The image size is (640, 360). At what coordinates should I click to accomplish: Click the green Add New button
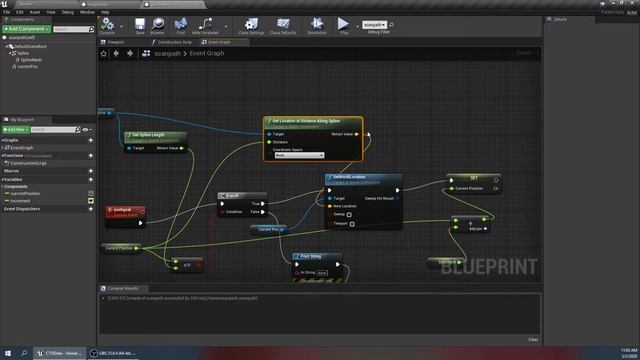coord(16,130)
